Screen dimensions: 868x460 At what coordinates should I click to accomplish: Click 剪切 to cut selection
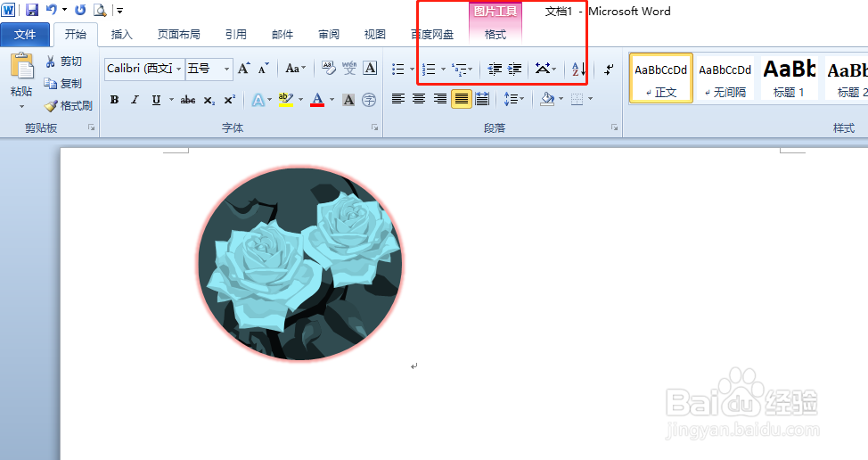click(x=64, y=62)
